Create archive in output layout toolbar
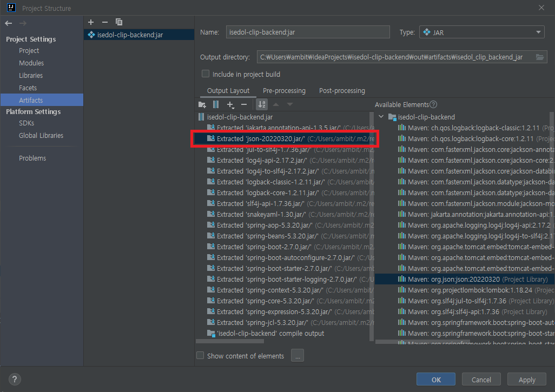555x392 pixels. pyautogui.click(x=215, y=105)
